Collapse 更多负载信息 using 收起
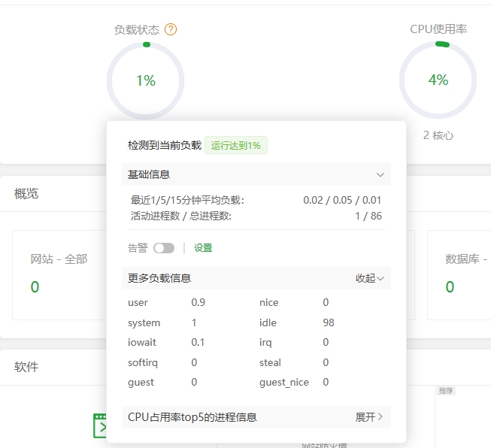Viewport: 491px width, 448px height. [x=369, y=278]
